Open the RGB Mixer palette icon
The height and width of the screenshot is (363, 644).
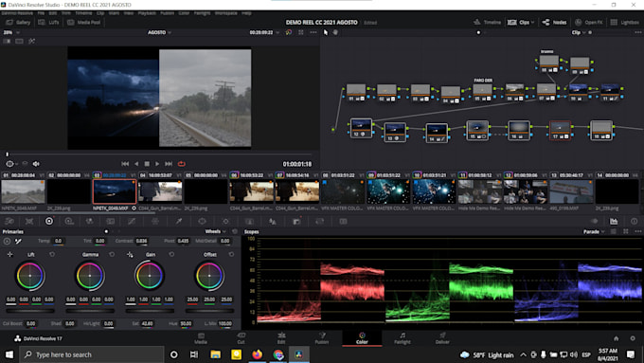click(89, 221)
